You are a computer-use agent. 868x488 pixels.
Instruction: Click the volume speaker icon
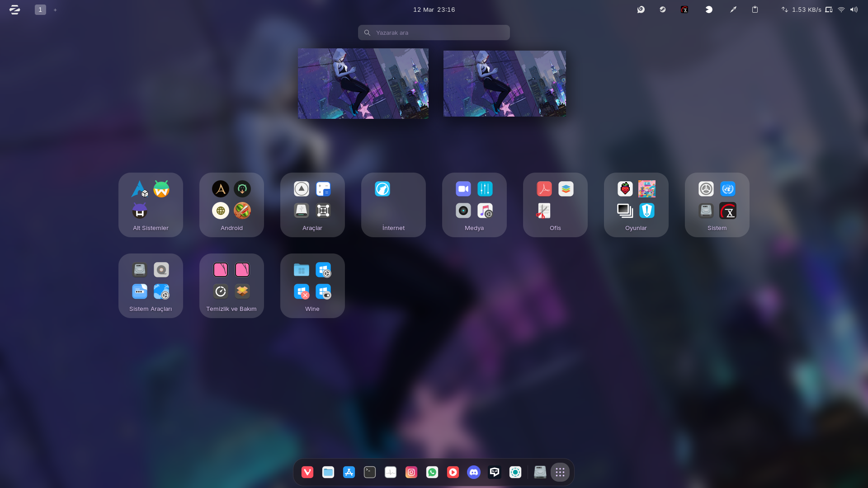(x=854, y=9)
